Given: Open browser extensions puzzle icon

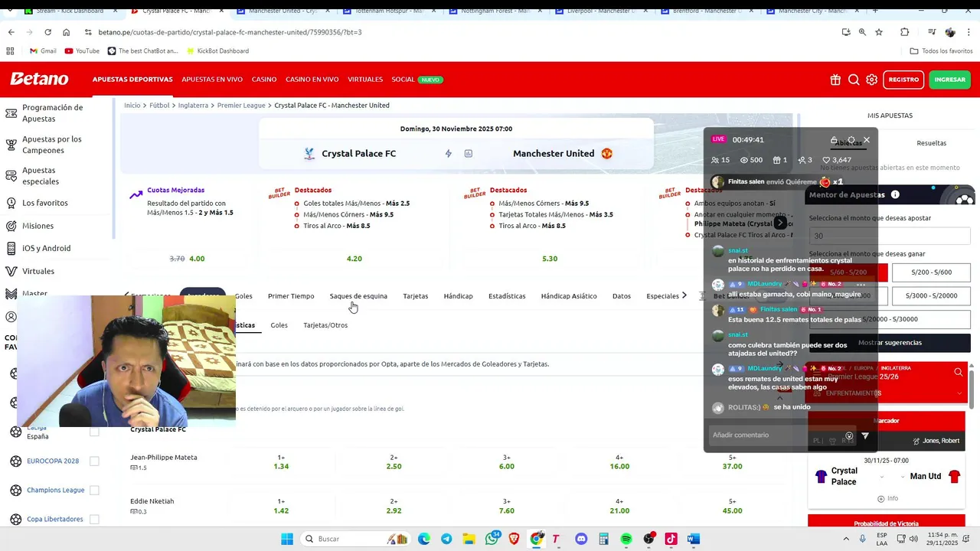Looking at the screenshot, I should point(905,32).
